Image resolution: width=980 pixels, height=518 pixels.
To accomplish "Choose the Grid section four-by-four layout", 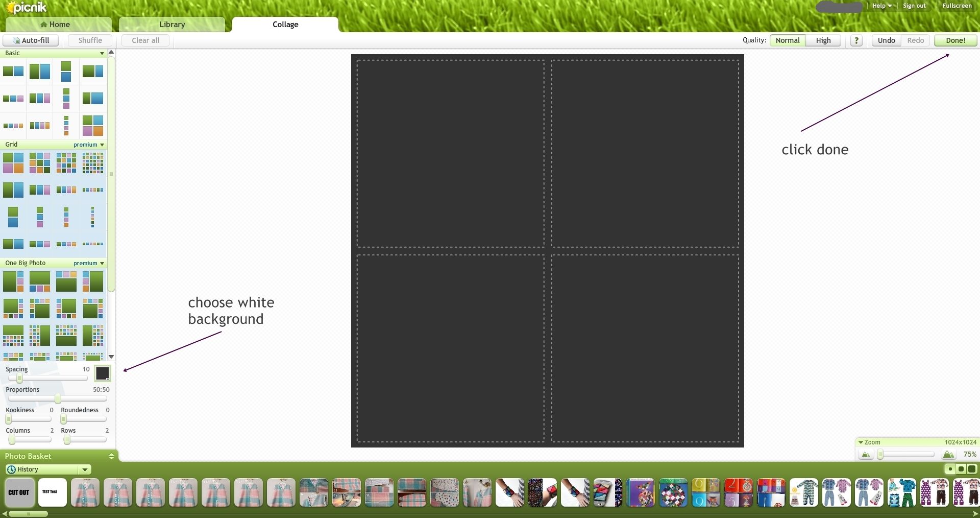I will (66, 163).
